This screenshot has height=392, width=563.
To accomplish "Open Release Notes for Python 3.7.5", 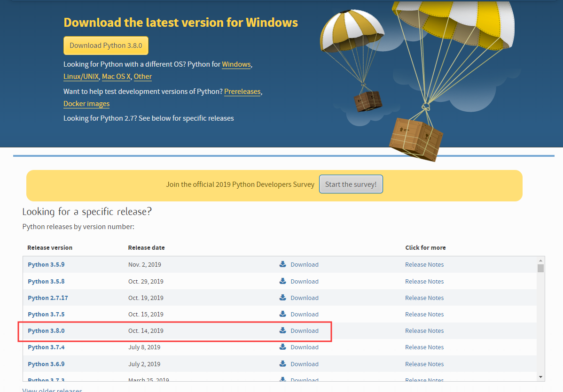I will (x=424, y=315).
